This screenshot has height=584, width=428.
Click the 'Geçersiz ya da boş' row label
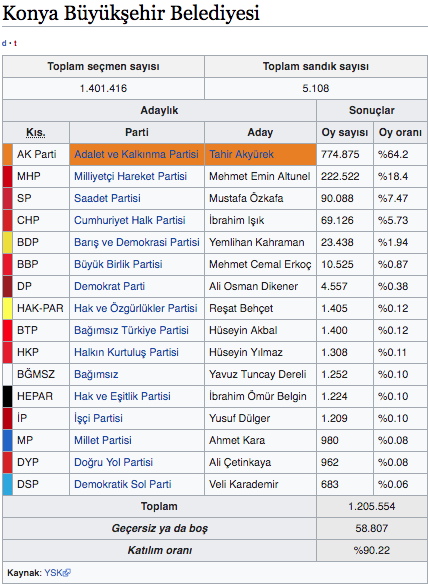click(159, 528)
